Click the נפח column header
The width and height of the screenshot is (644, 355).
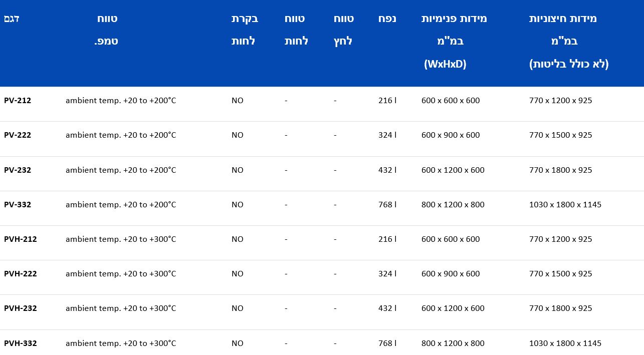click(x=387, y=19)
